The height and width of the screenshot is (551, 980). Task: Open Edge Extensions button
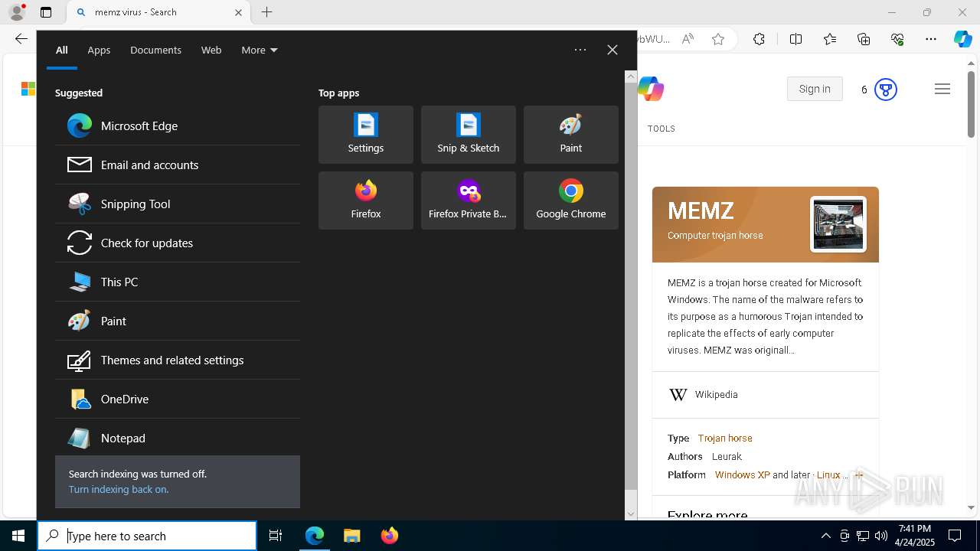pyautogui.click(x=759, y=39)
